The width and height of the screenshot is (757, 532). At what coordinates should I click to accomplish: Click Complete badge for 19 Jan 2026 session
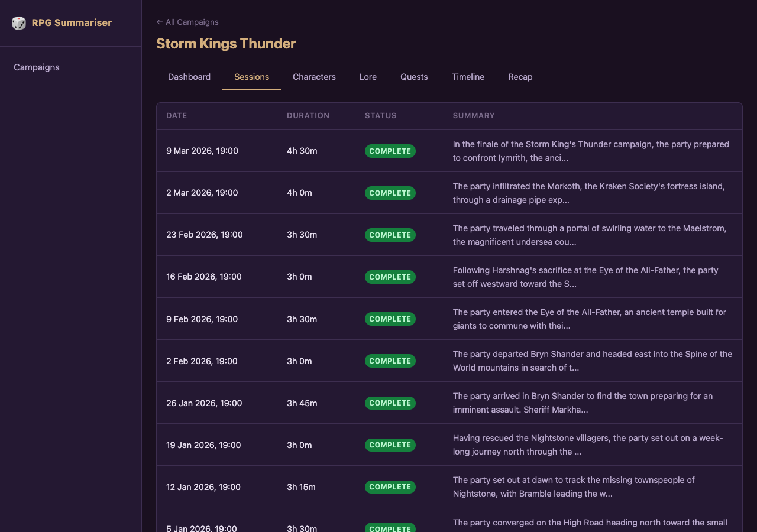[x=390, y=445]
